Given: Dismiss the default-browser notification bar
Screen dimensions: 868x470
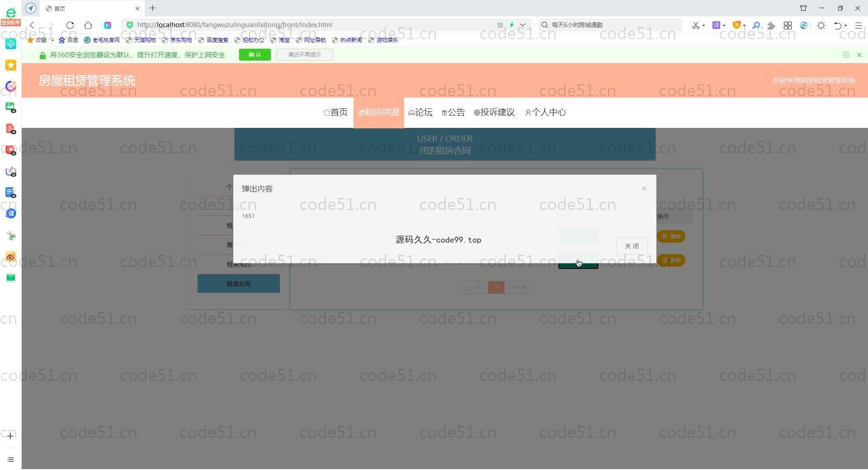Looking at the screenshot, I should 859,55.
